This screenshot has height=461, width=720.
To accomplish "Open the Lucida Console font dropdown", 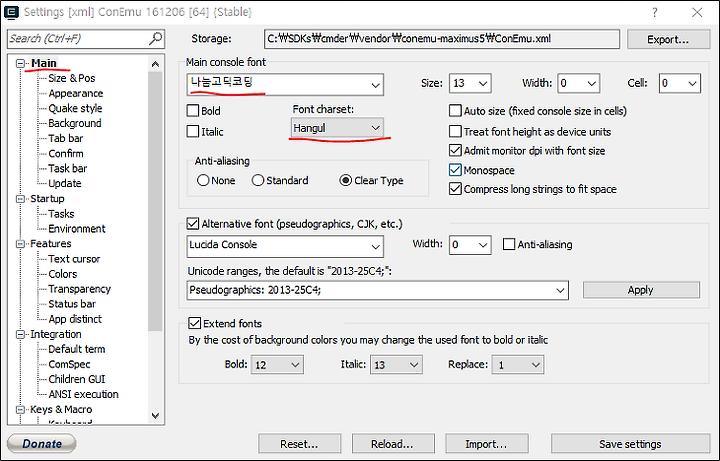I will [x=376, y=247].
